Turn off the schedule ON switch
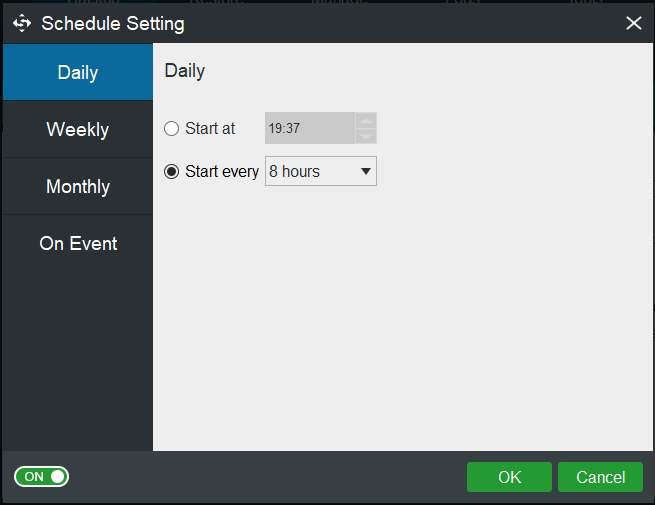 [x=41, y=477]
